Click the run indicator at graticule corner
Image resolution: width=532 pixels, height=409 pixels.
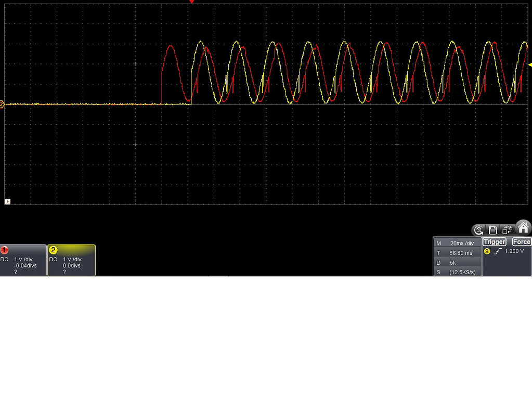[x=7, y=201]
